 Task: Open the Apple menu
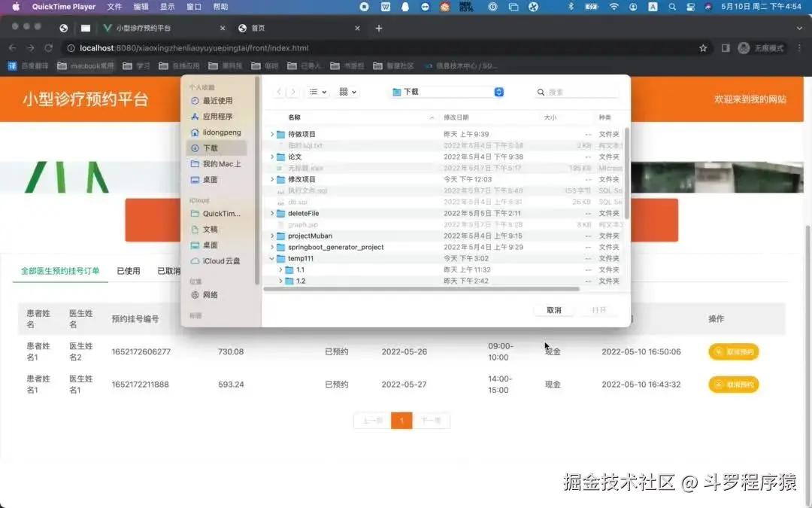point(16,7)
